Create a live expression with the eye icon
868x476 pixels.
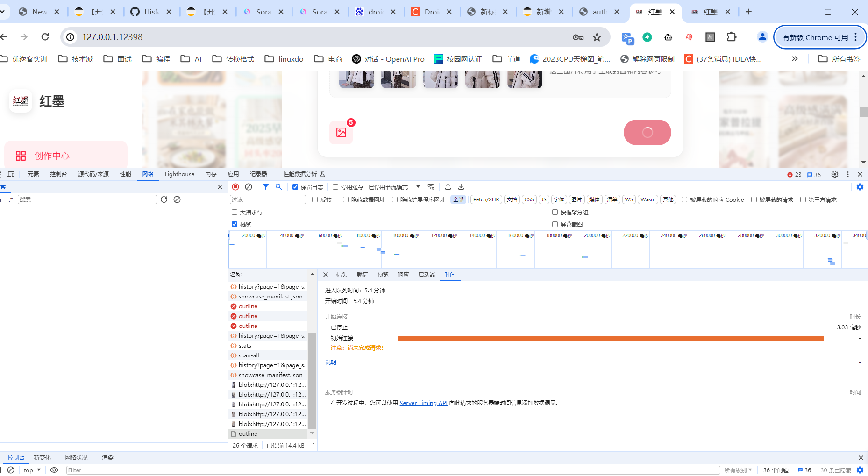pos(54,470)
